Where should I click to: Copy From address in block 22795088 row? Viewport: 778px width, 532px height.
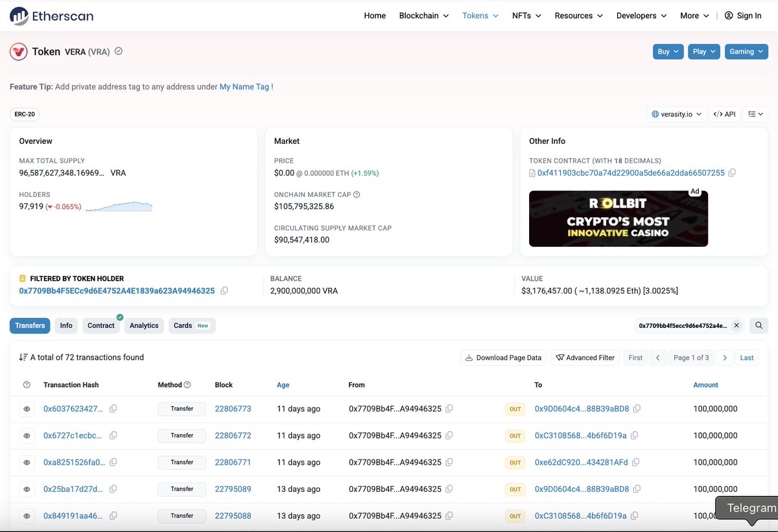click(x=449, y=516)
